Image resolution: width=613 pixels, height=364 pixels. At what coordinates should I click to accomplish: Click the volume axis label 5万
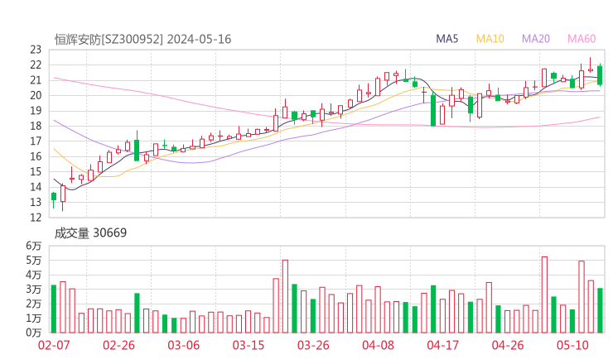pos(34,260)
